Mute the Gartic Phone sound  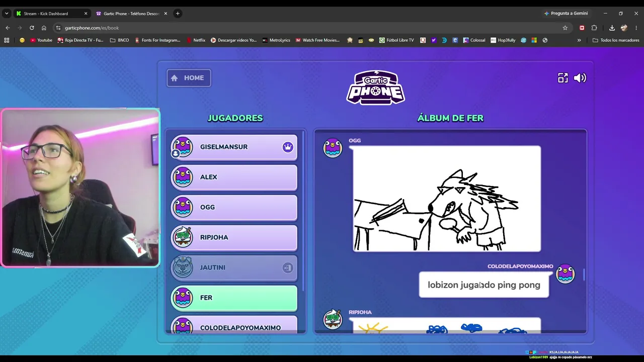(x=580, y=78)
